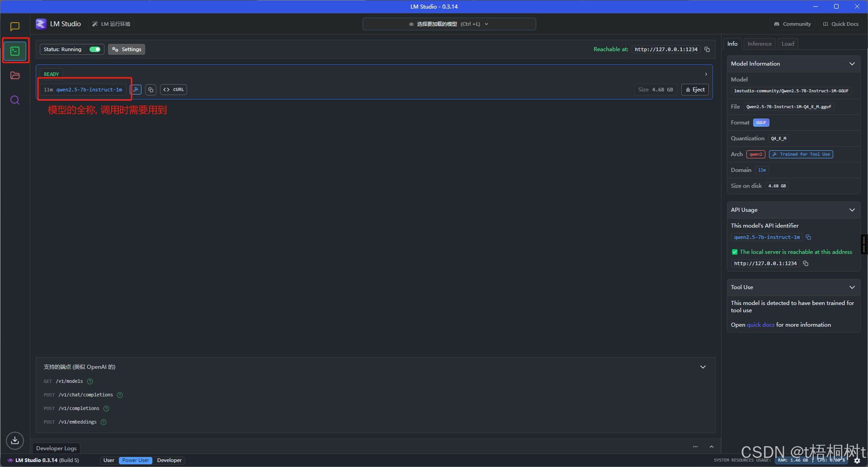
Task: Follow the quick docs link in Tool Use
Action: coord(760,325)
